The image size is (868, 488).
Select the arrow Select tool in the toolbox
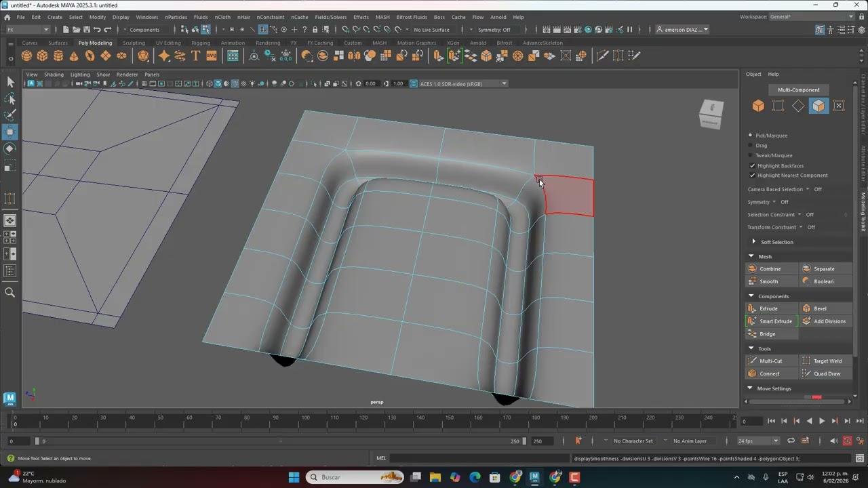click(x=10, y=82)
